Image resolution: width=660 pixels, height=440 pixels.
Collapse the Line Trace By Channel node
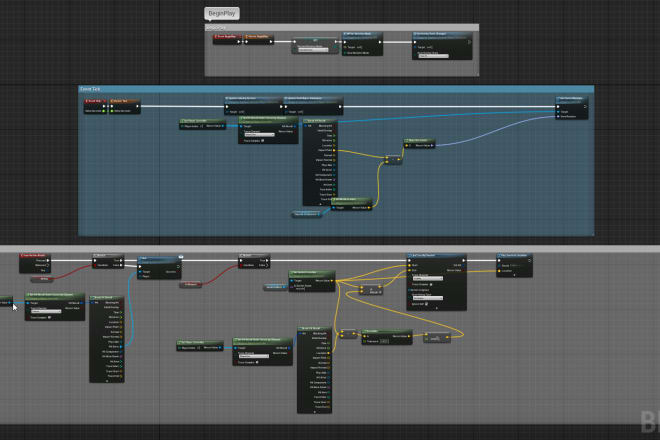[x=436, y=308]
